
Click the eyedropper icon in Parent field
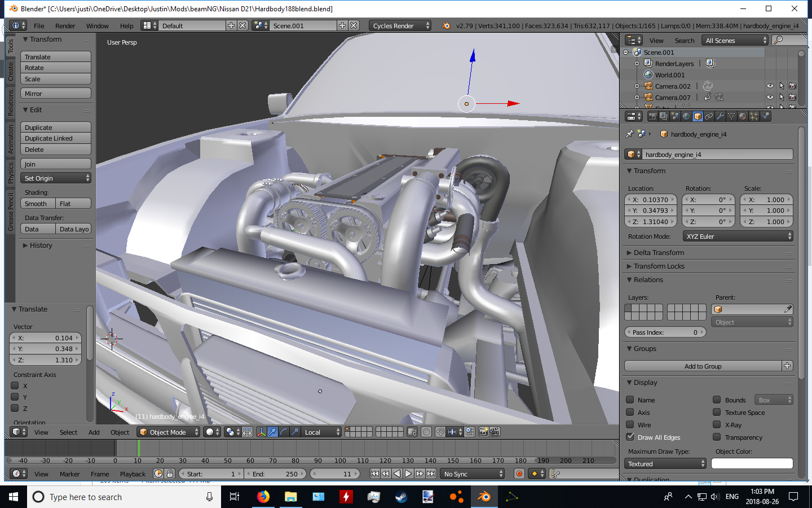tap(788, 309)
